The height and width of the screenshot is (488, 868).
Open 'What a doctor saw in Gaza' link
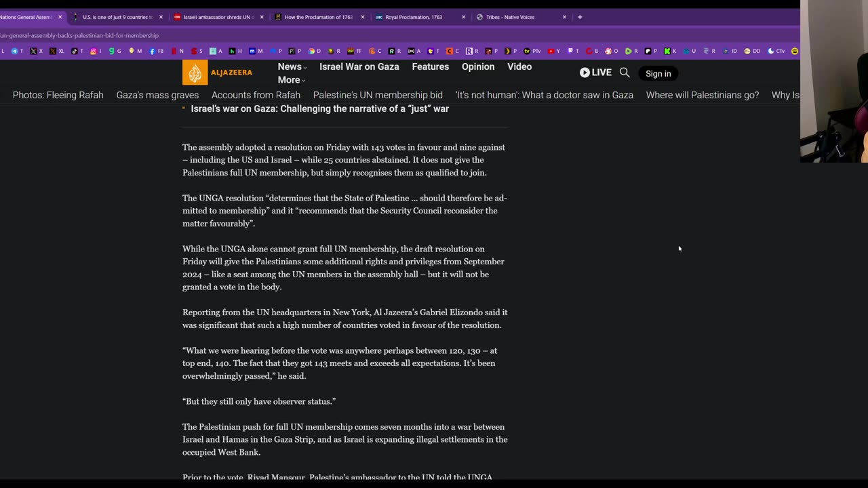545,95
